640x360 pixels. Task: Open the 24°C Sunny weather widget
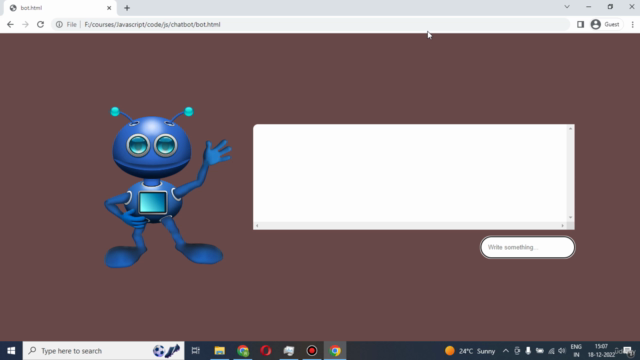point(470,351)
